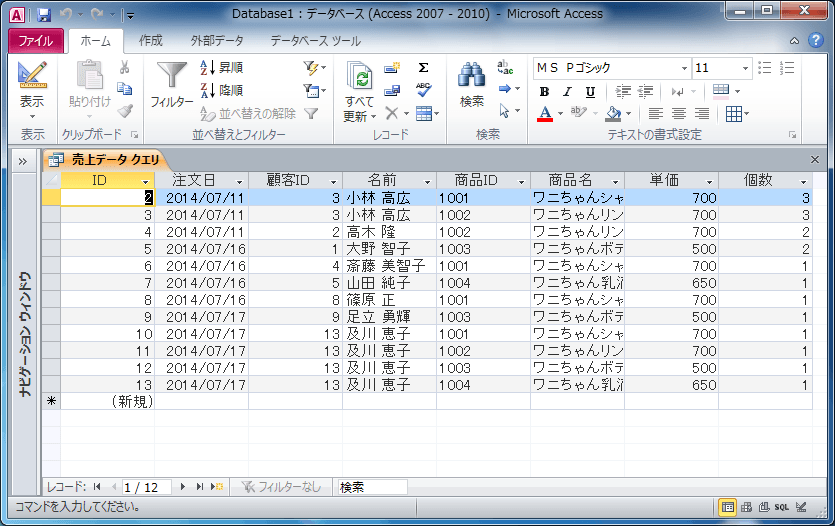The width and height of the screenshot is (835, 526).
Task: Open the font size 11 dropdown
Action: 745,68
